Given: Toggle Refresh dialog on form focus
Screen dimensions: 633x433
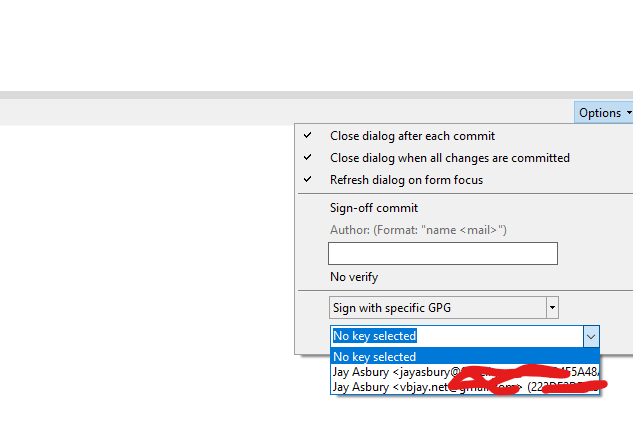Looking at the screenshot, I should 406,180.
